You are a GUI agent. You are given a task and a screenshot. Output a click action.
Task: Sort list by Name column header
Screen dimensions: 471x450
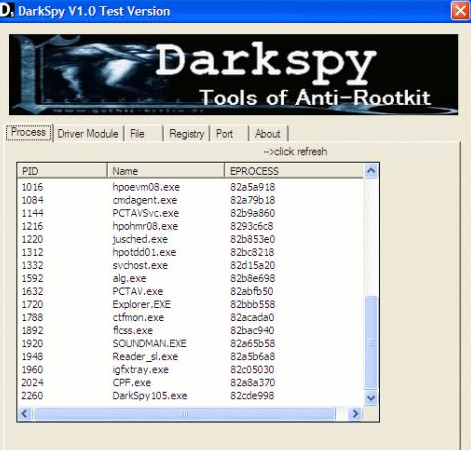tap(166, 171)
